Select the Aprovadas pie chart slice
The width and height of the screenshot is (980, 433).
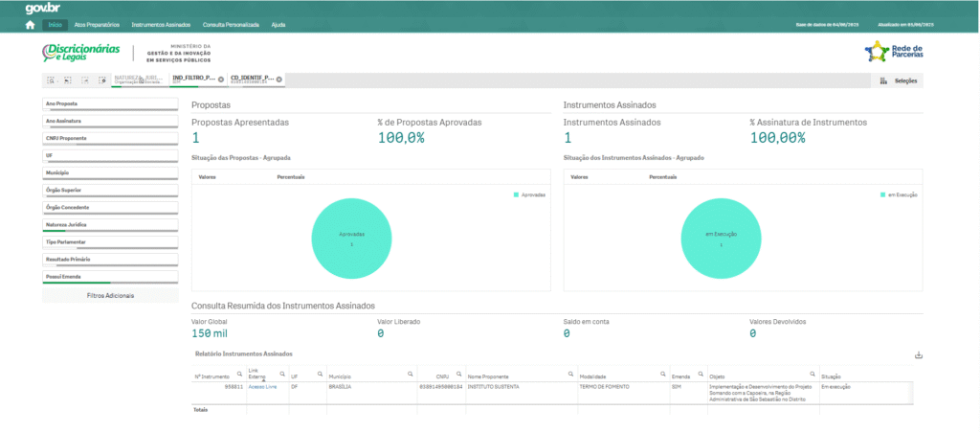click(x=352, y=239)
